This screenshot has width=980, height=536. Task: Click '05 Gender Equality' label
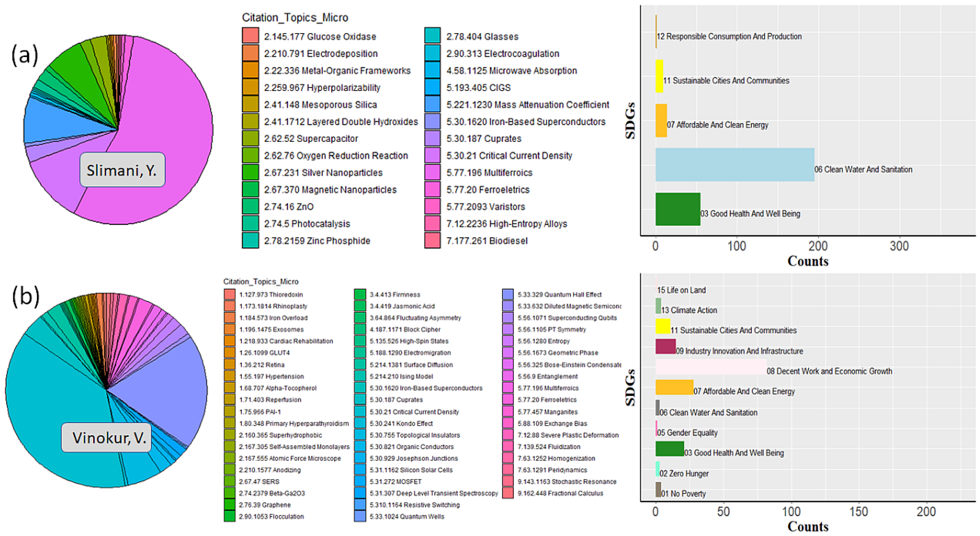[x=687, y=432]
